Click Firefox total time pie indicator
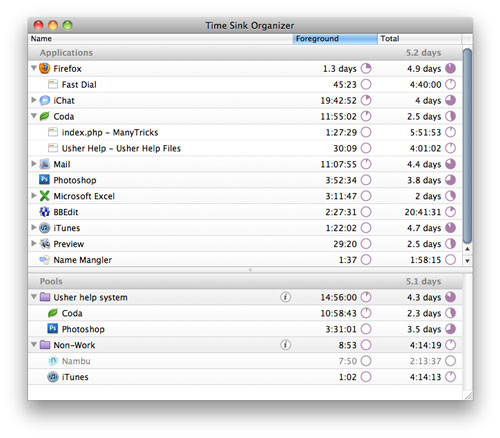 point(451,68)
